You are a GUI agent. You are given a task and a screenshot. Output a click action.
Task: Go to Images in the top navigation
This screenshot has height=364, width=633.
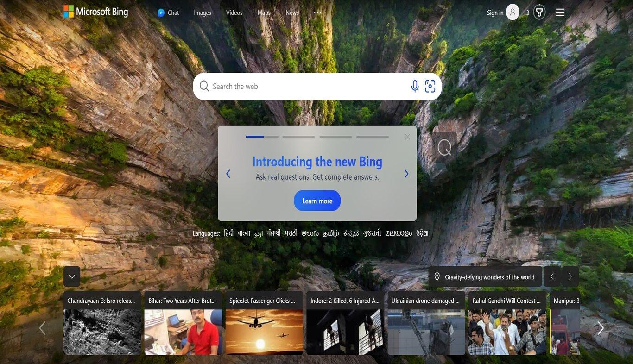(x=203, y=13)
